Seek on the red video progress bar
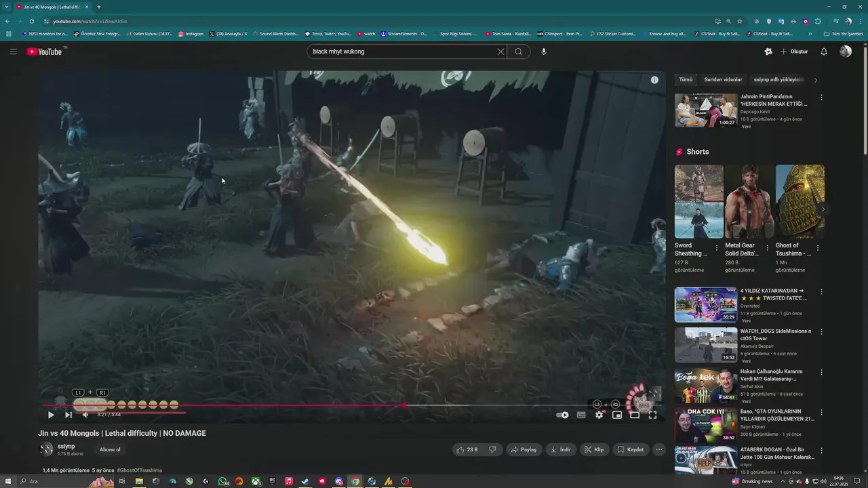 351,405
